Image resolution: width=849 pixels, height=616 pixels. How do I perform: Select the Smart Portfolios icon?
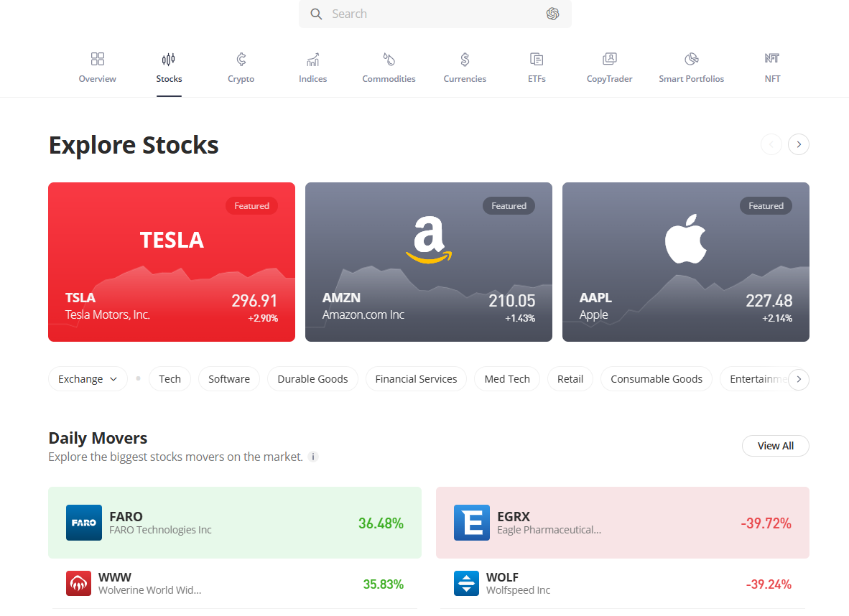691,60
